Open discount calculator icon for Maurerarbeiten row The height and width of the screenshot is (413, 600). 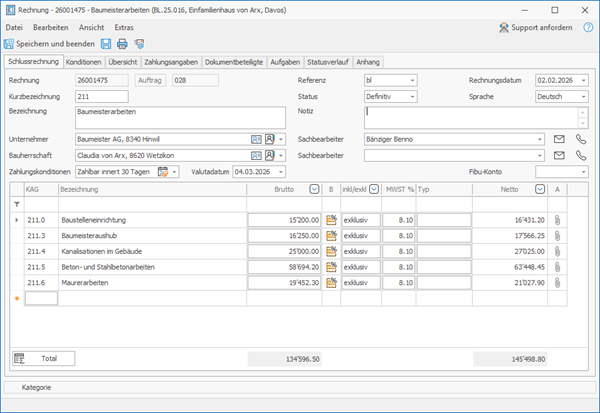pos(331,283)
